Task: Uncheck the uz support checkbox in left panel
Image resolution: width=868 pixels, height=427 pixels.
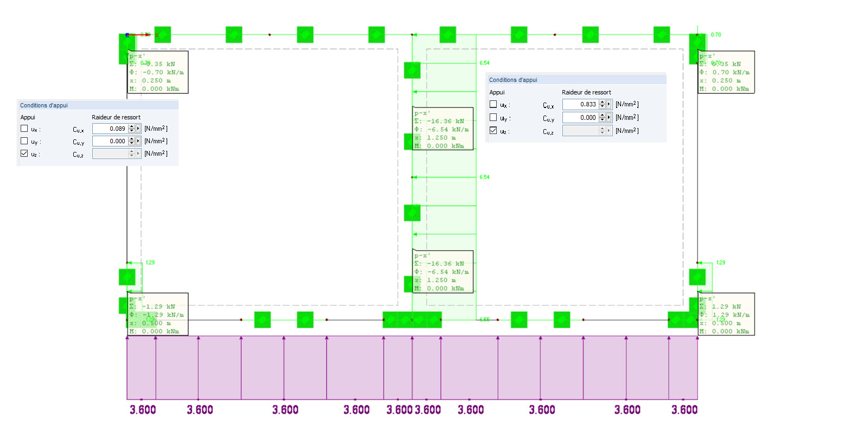Action: 24,154
